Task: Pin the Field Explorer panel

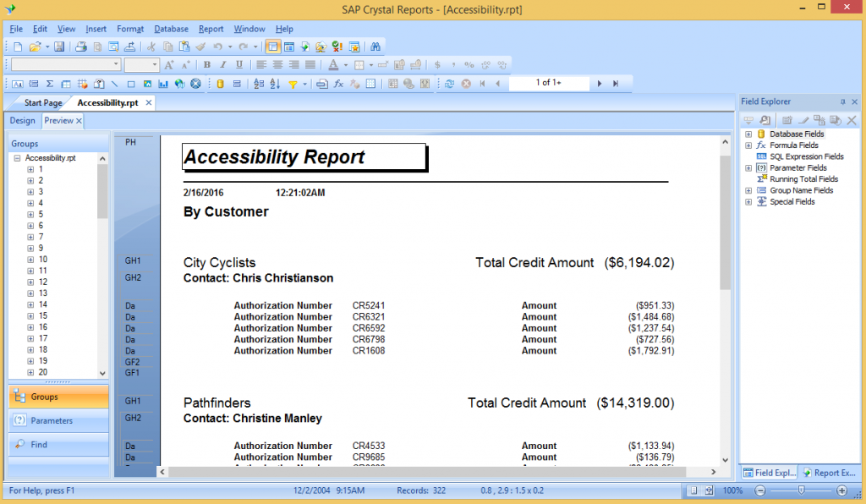Action: (x=843, y=101)
